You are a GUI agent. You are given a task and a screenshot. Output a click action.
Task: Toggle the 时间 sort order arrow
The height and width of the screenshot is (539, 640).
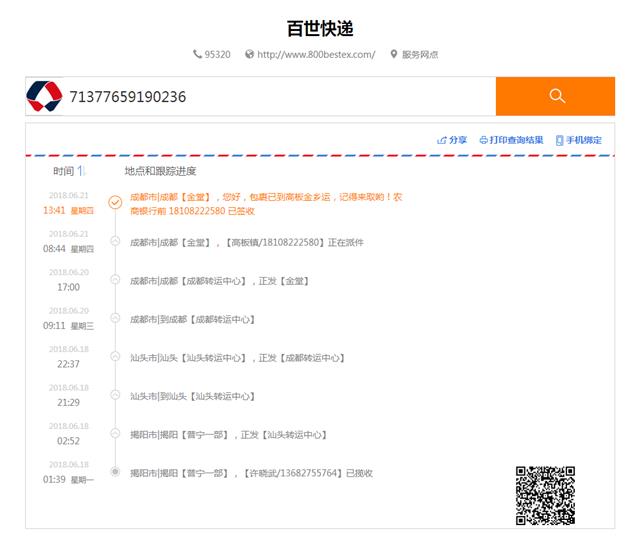pos(81,171)
